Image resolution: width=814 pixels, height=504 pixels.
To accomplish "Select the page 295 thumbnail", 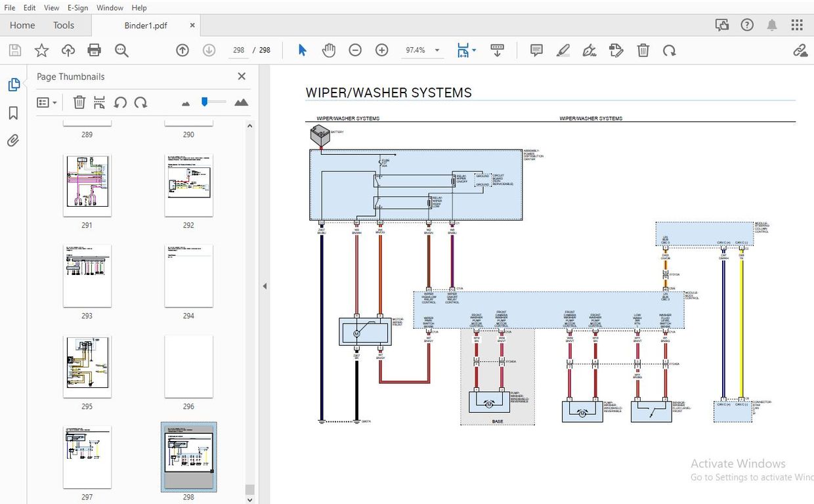I will [87, 367].
